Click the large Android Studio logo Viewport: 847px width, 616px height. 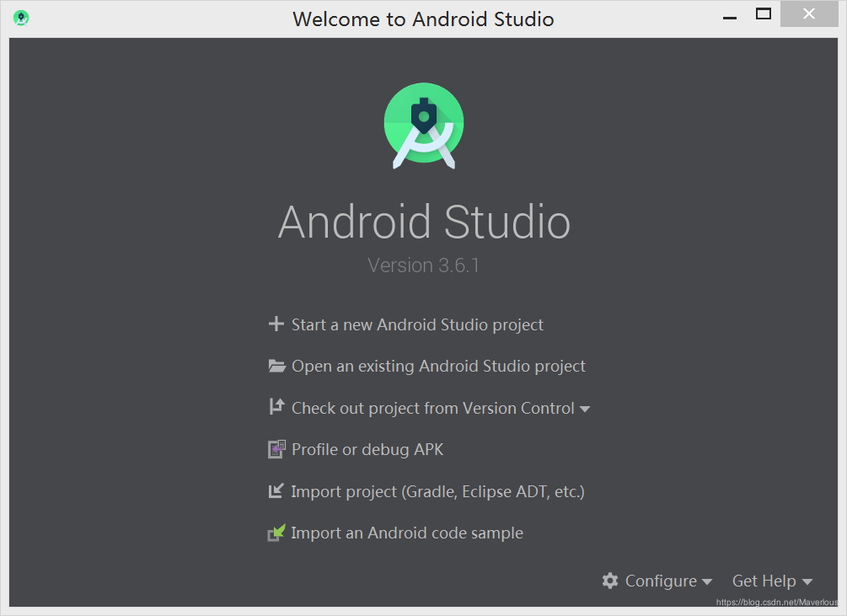coord(424,126)
